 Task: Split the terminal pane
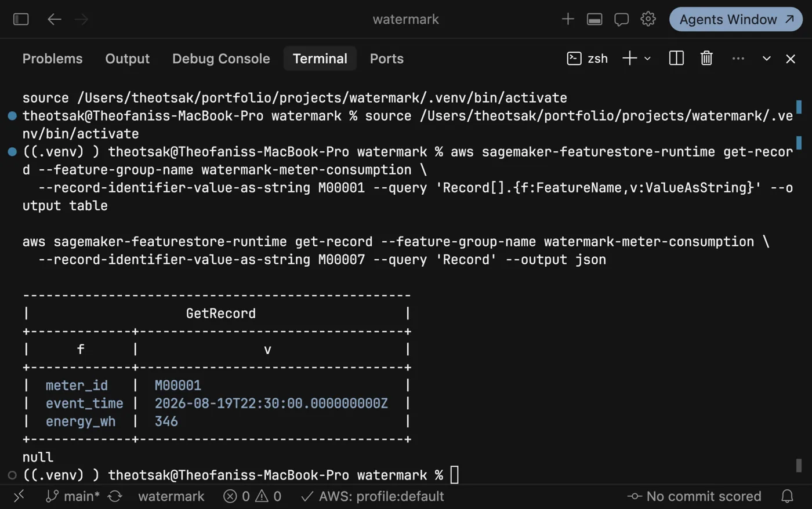676,59
